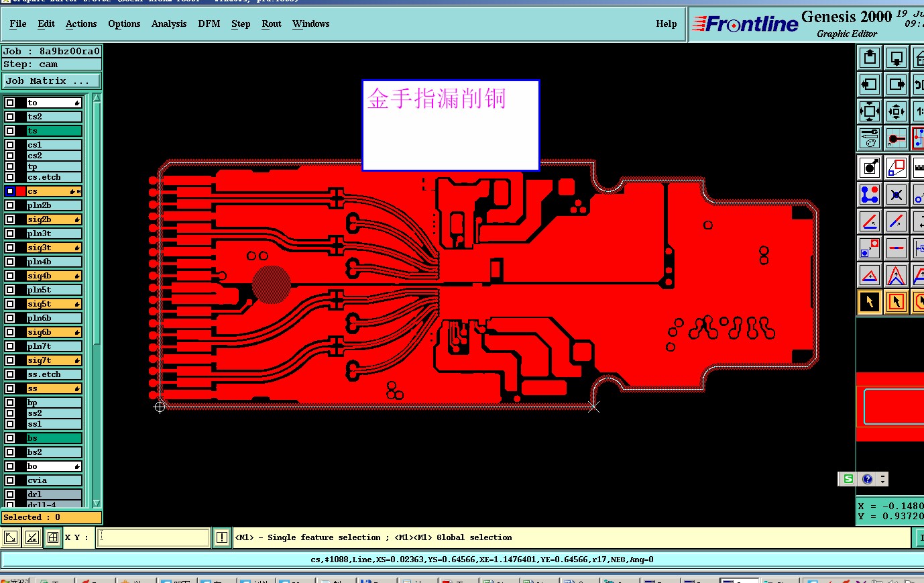924x583 pixels.
Task: Click the exclamation mark info button
Action: click(x=222, y=537)
